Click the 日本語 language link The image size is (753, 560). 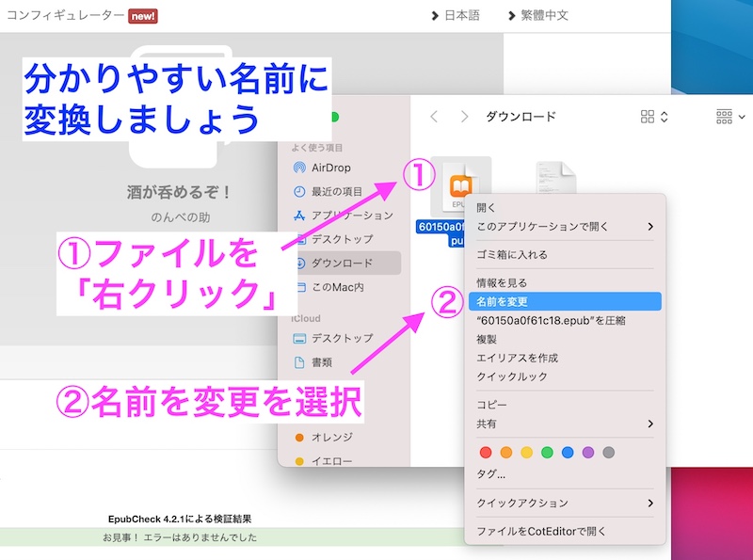(x=461, y=15)
